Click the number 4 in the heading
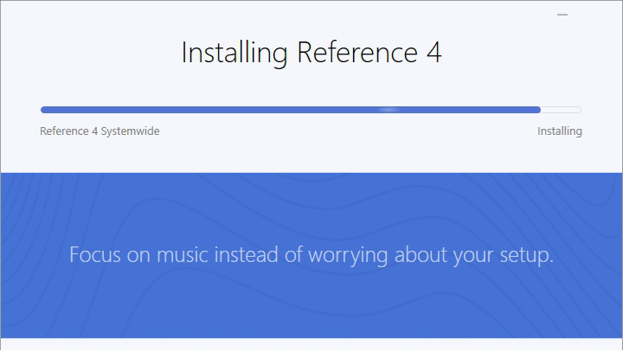 [434, 53]
